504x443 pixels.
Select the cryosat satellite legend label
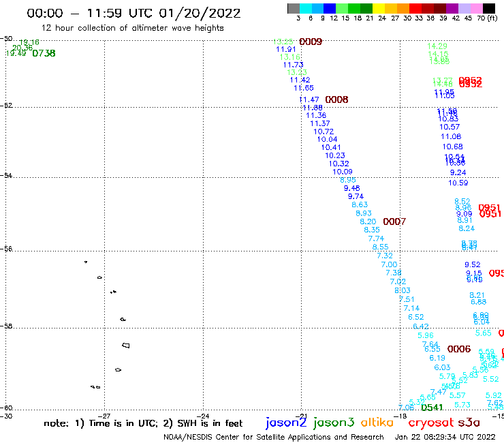[431, 423]
